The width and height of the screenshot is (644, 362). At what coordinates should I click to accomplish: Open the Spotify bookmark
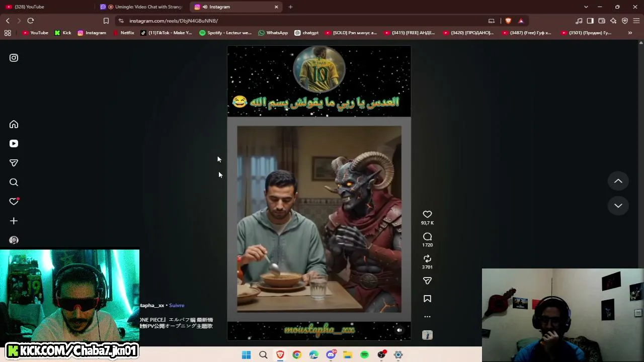pyautogui.click(x=225, y=33)
